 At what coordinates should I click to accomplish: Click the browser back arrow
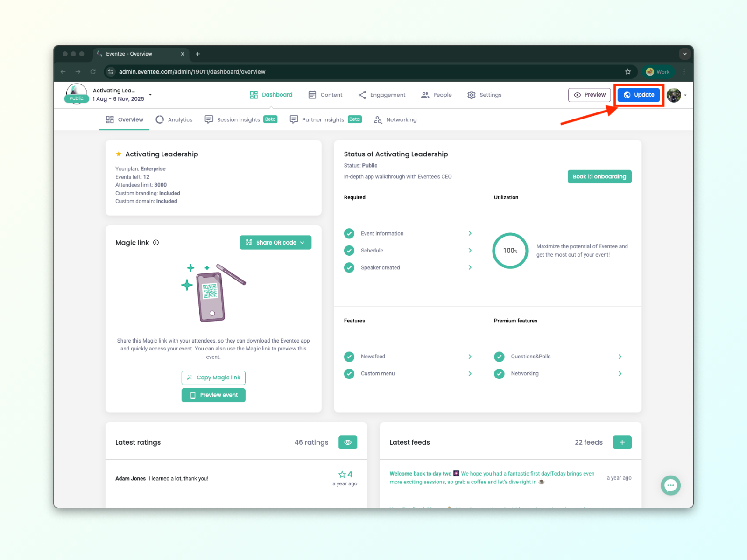coord(63,72)
